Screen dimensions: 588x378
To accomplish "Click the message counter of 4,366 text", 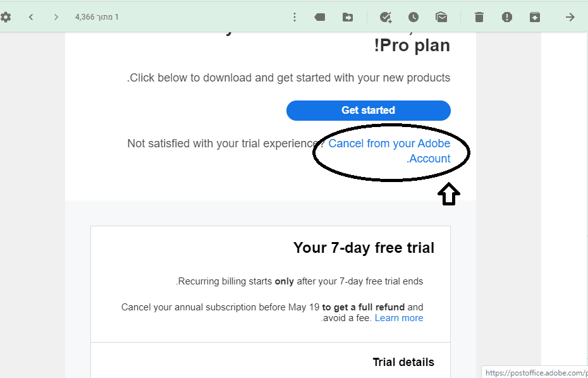I will [97, 17].
